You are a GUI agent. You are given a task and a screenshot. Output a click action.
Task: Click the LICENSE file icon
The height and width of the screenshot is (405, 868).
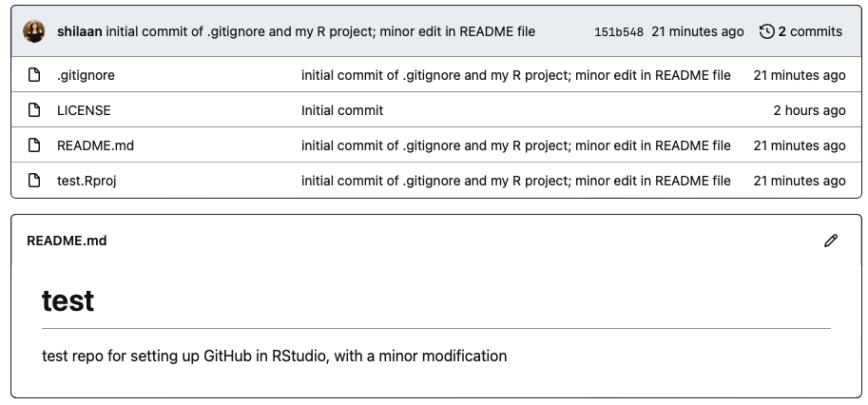pyautogui.click(x=34, y=110)
